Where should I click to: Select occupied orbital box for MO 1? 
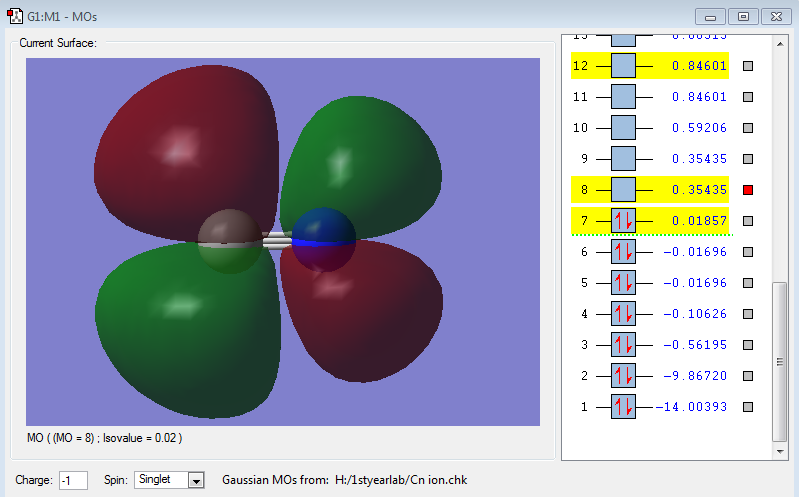pyautogui.click(x=623, y=407)
